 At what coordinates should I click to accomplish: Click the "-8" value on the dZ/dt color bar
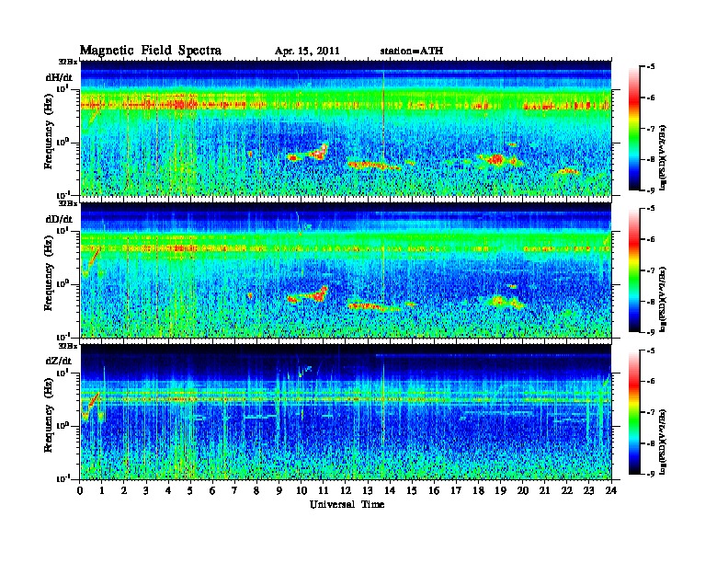click(x=651, y=443)
